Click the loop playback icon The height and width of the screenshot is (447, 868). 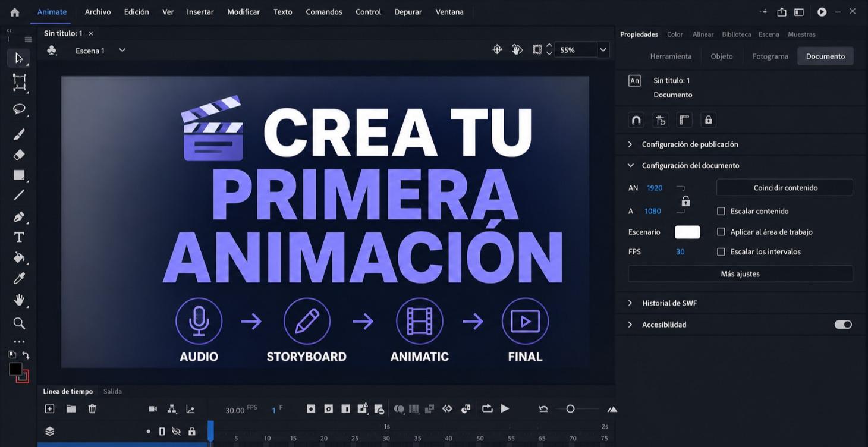click(x=488, y=408)
